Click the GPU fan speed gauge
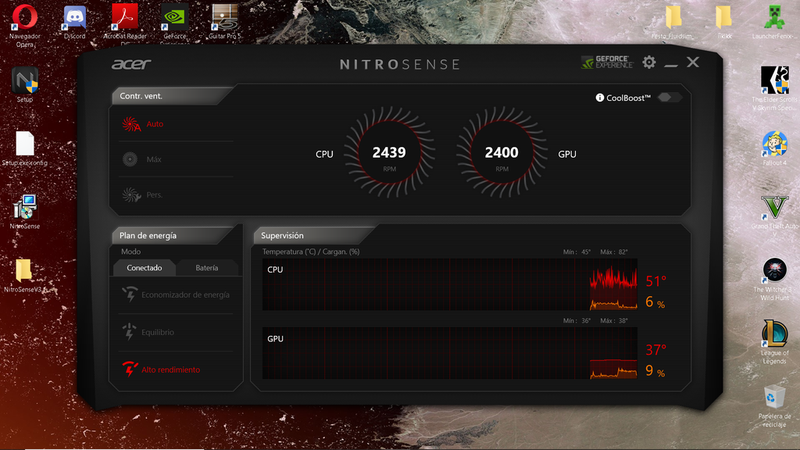Viewport: 800px width, 450px height. pyautogui.click(x=502, y=153)
